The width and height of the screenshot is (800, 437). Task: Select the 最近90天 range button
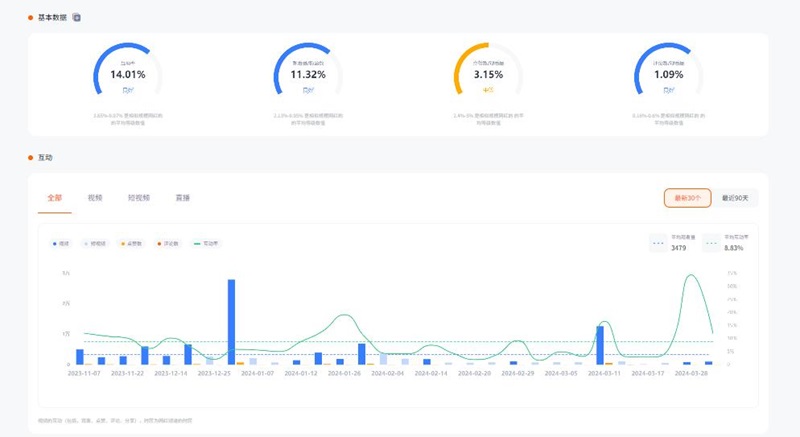pyautogui.click(x=735, y=198)
